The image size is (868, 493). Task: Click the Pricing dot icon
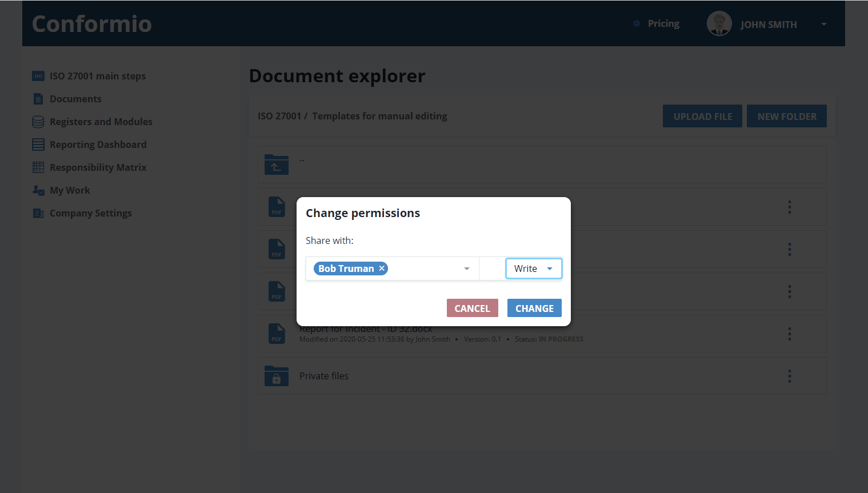coord(637,23)
